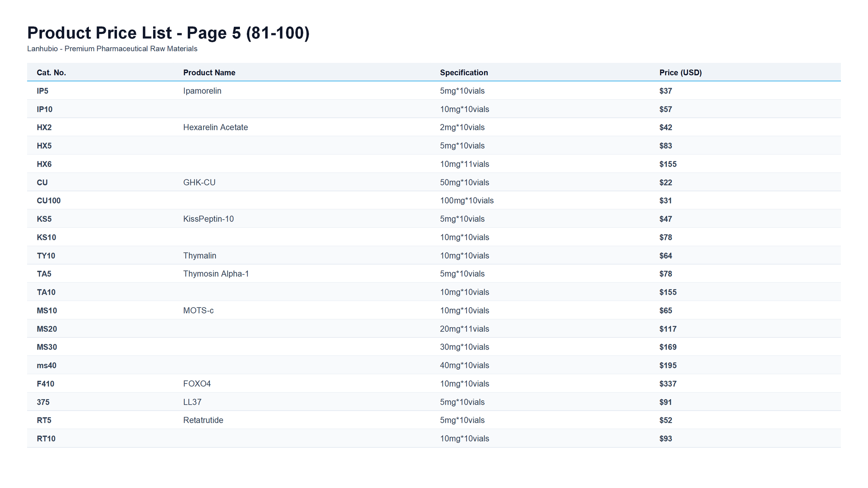
Task: Click the Cat. No. column header
Action: 51,73
